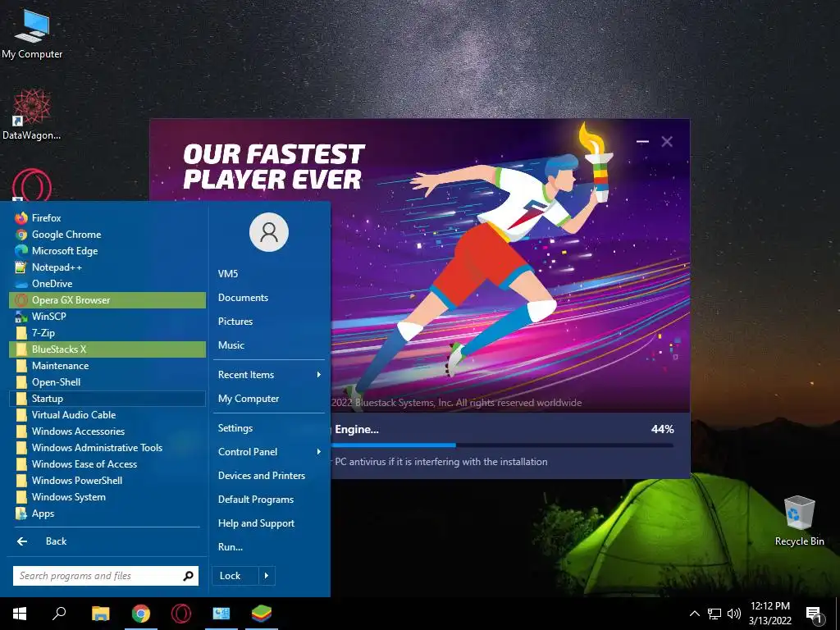840x630 pixels.
Task: Click the search magnifier in the start menu
Action: pos(188,576)
